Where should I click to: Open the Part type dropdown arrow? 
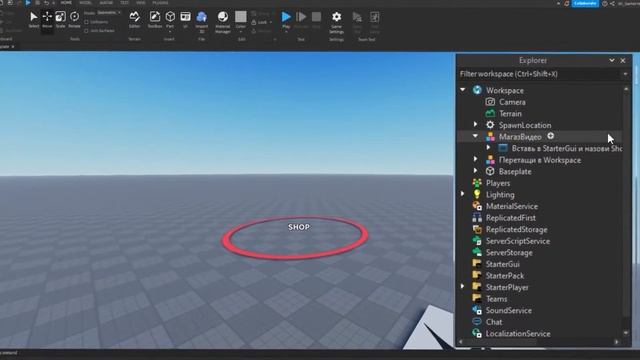[170, 31]
